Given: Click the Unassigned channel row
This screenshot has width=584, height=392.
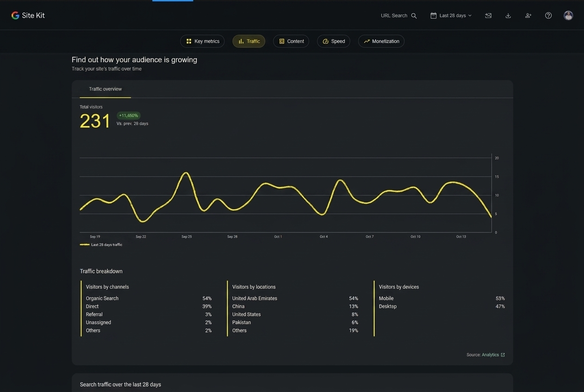Looking at the screenshot, I should (149, 323).
